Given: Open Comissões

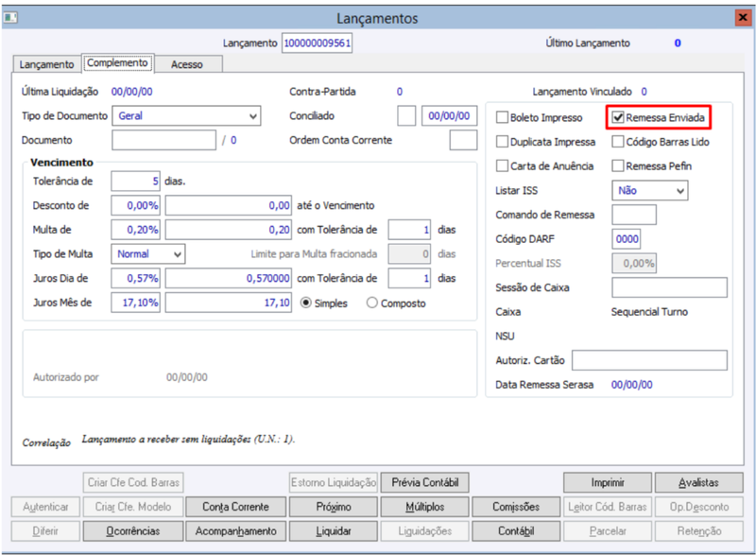Looking at the screenshot, I should (516, 507).
